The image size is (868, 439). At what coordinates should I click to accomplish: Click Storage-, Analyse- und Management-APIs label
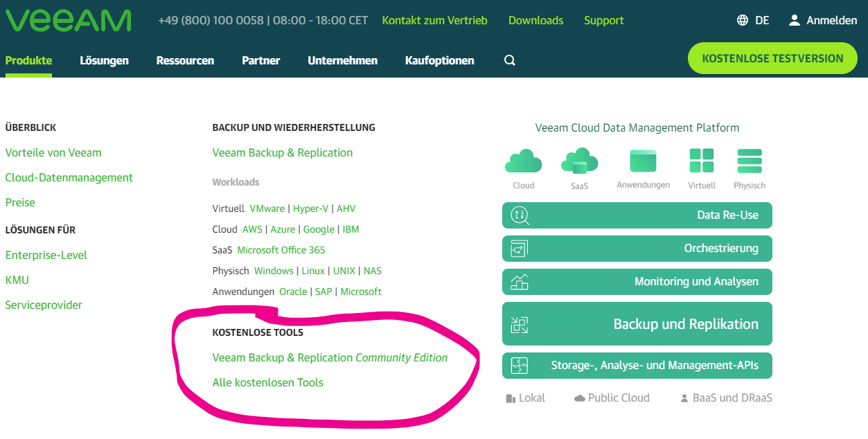click(655, 365)
